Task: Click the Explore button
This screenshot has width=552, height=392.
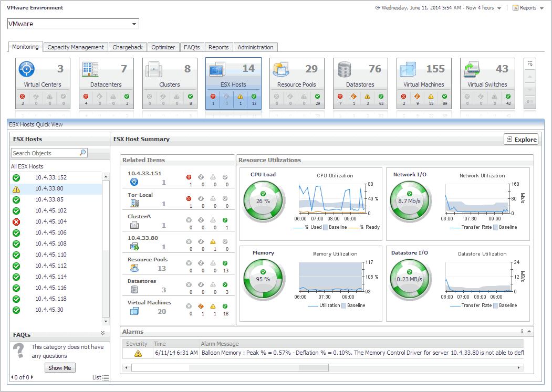Action: tap(520, 139)
